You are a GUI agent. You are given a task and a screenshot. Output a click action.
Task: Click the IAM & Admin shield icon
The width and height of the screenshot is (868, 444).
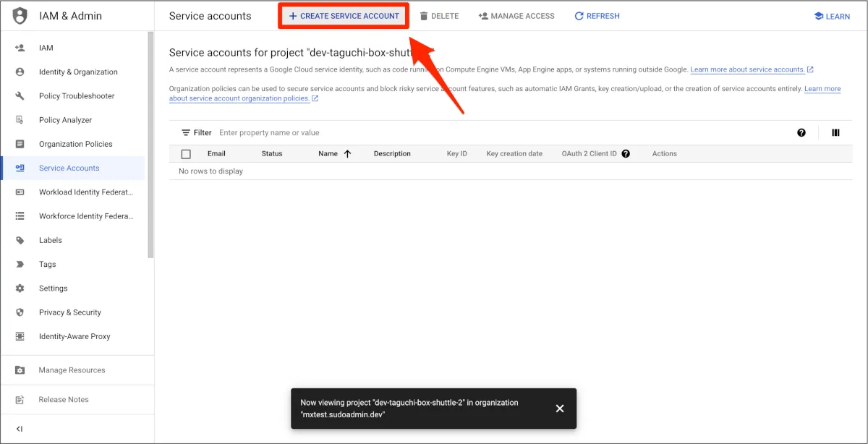point(20,16)
